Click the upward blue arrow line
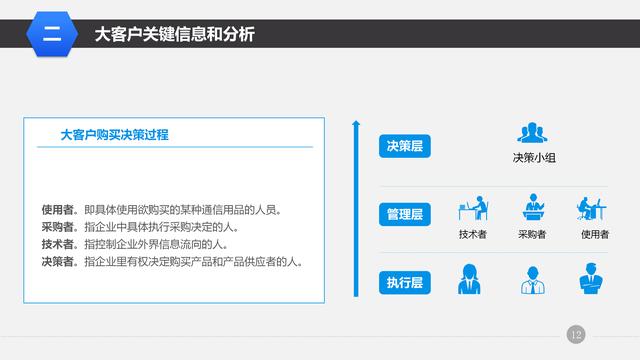This screenshot has height=360, width=640. (356, 209)
